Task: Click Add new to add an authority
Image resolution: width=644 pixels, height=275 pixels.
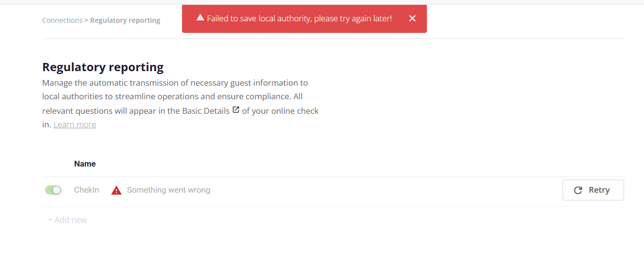Action: pos(71,220)
